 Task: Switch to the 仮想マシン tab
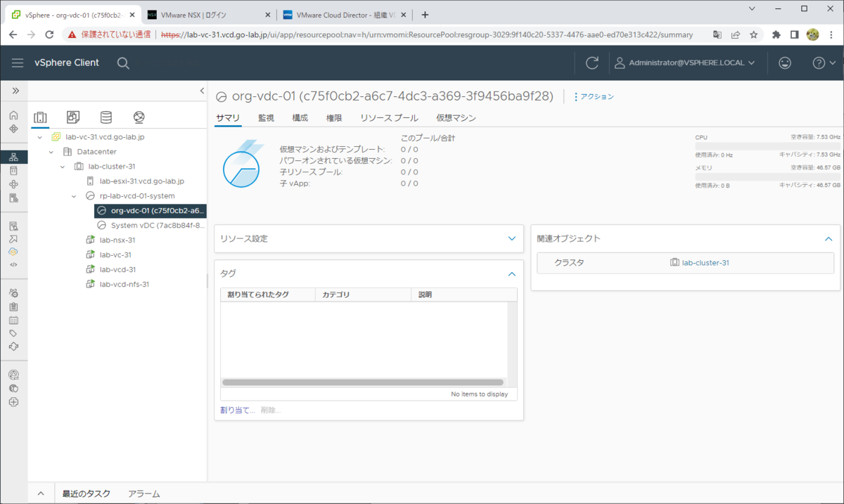pos(456,118)
